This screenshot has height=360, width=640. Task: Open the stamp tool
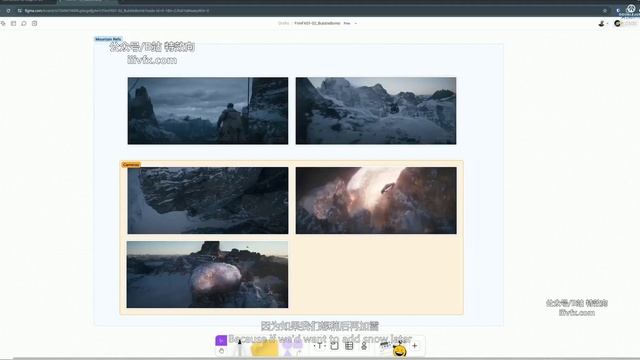(364, 346)
